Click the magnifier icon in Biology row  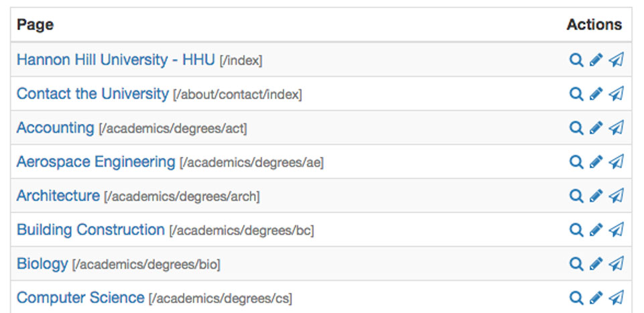click(x=576, y=263)
